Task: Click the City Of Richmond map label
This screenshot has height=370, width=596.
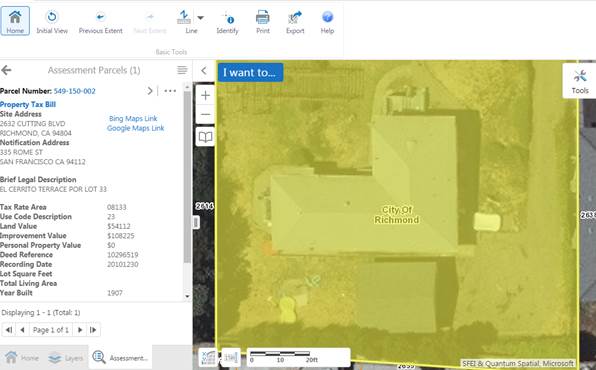Action: [x=397, y=215]
